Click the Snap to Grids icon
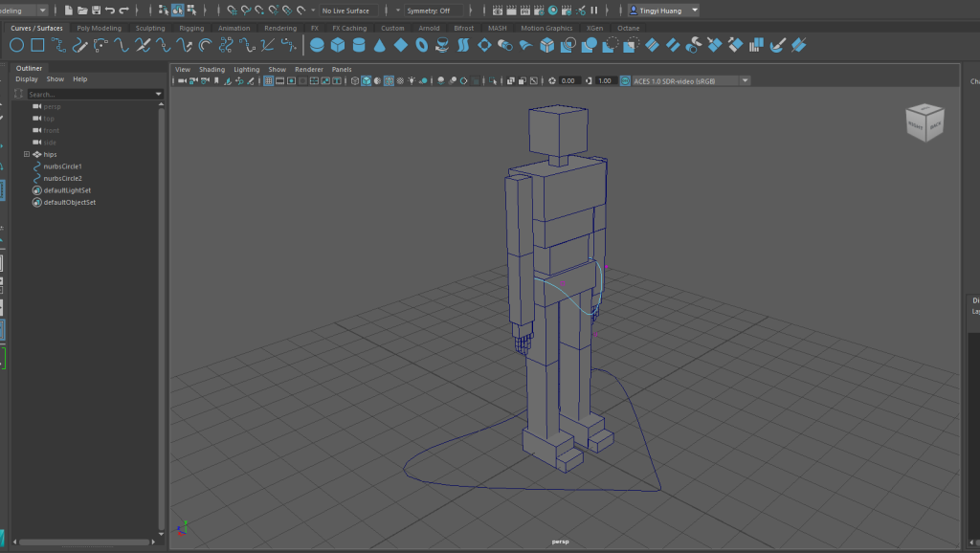The height and width of the screenshot is (553, 980). [x=232, y=10]
